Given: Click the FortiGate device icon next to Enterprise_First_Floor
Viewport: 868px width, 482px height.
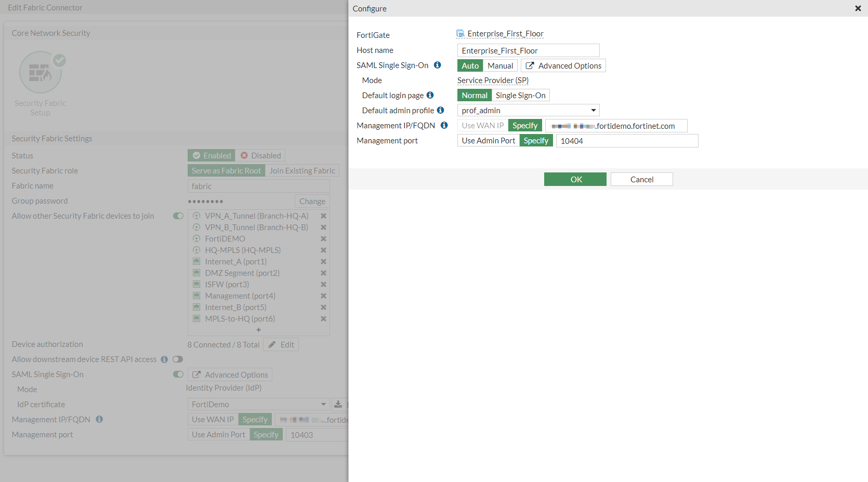Looking at the screenshot, I should [x=461, y=34].
